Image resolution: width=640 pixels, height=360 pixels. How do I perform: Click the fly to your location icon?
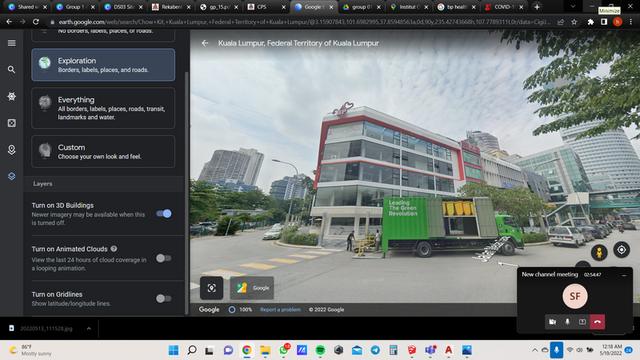click(x=622, y=250)
